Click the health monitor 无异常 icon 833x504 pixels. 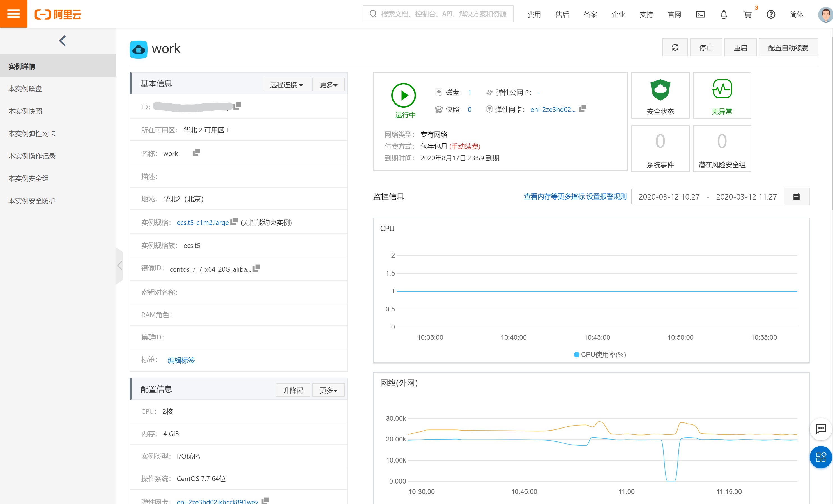(722, 89)
